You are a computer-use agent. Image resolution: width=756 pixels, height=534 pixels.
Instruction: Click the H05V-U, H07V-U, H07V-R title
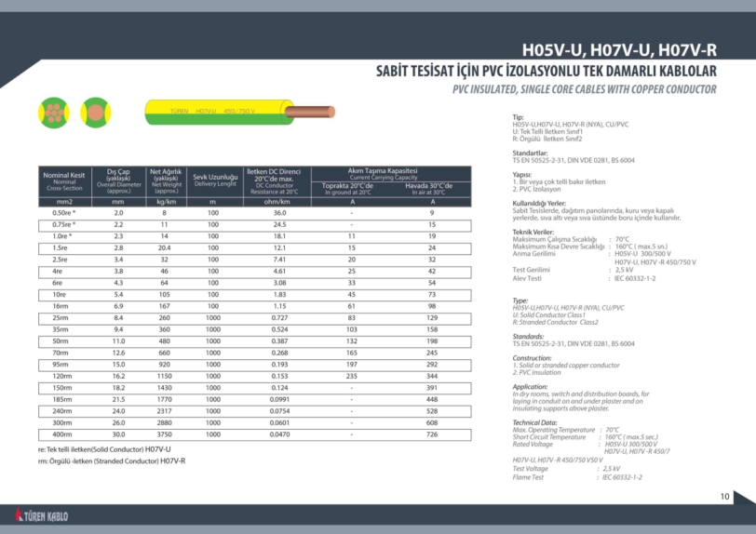tap(619, 51)
